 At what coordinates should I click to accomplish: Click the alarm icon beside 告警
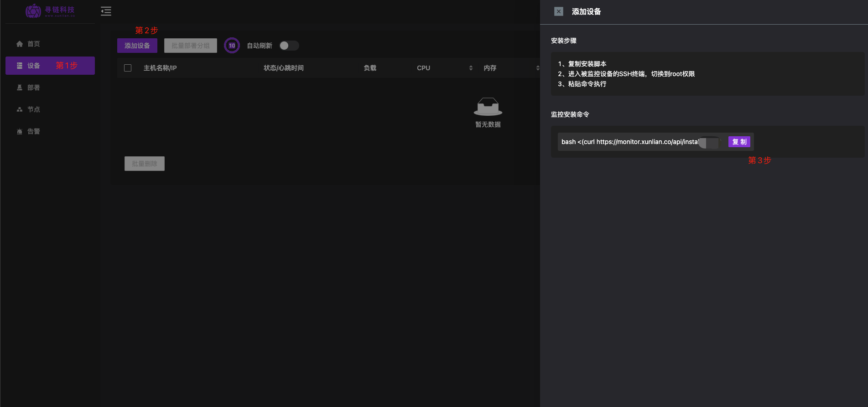[x=20, y=132]
